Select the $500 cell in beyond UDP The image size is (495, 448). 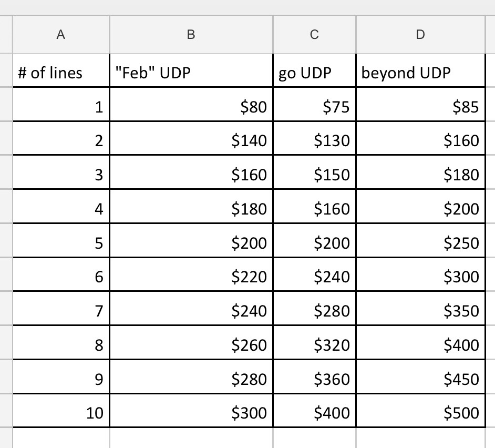[420, 413]
